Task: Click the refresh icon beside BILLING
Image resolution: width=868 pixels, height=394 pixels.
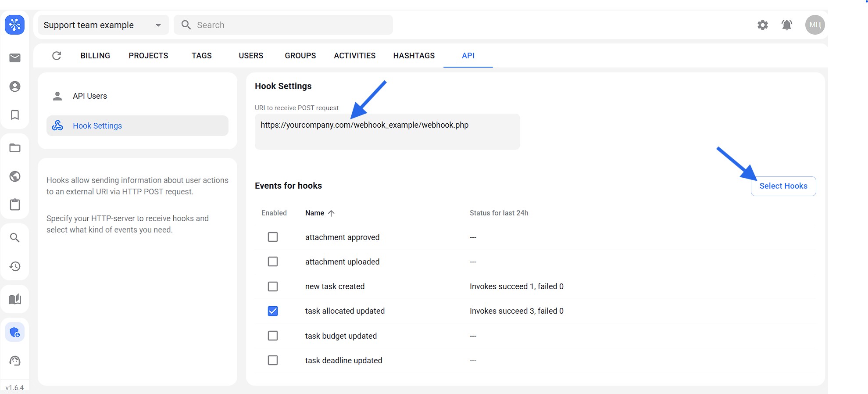Action: tap(57, 56)
